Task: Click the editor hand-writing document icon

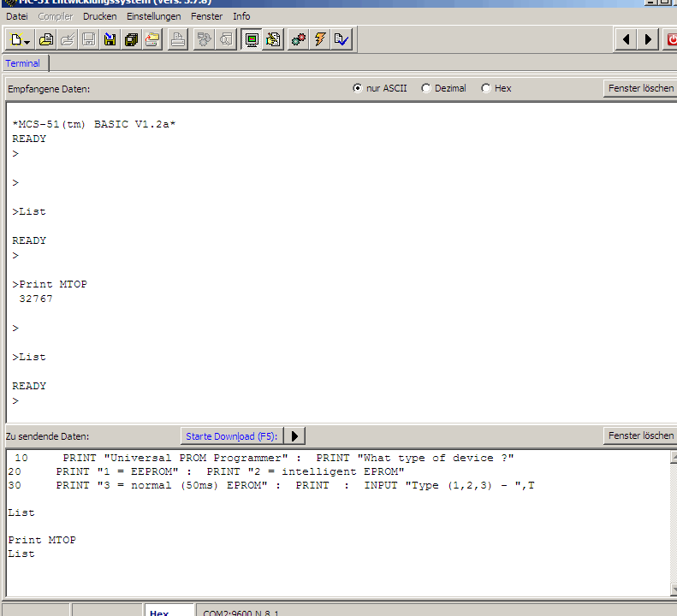Action: pos(273,39)
